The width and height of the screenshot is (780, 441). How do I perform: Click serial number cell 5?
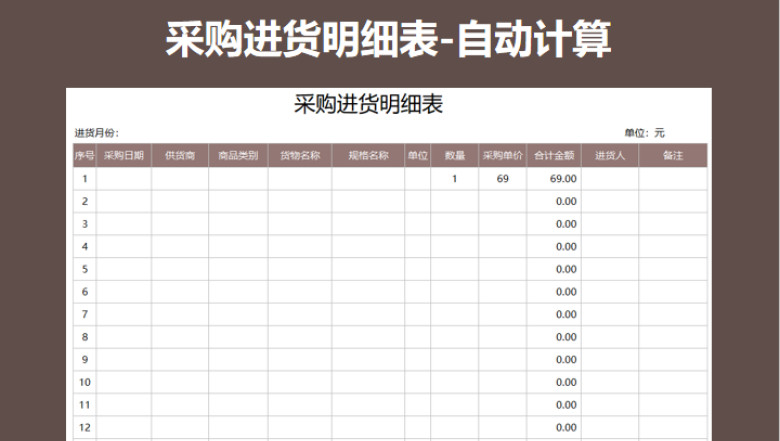click(x=85, y=269)
